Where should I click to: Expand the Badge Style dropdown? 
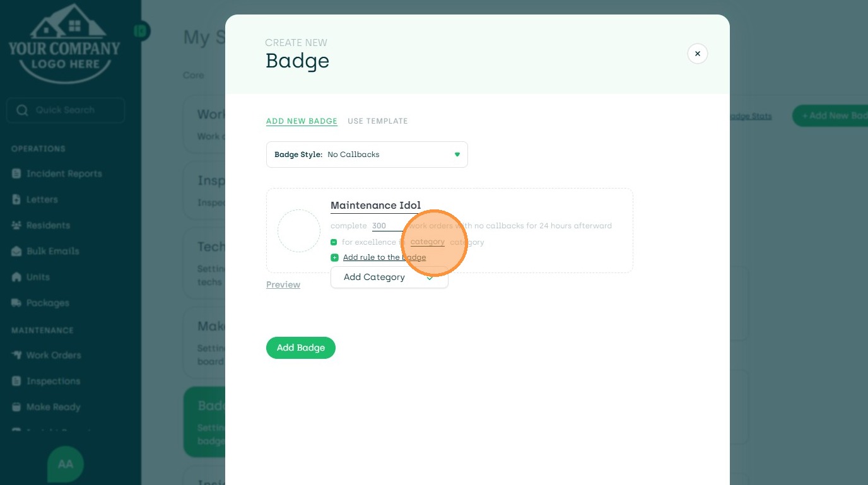pos(367,155)
